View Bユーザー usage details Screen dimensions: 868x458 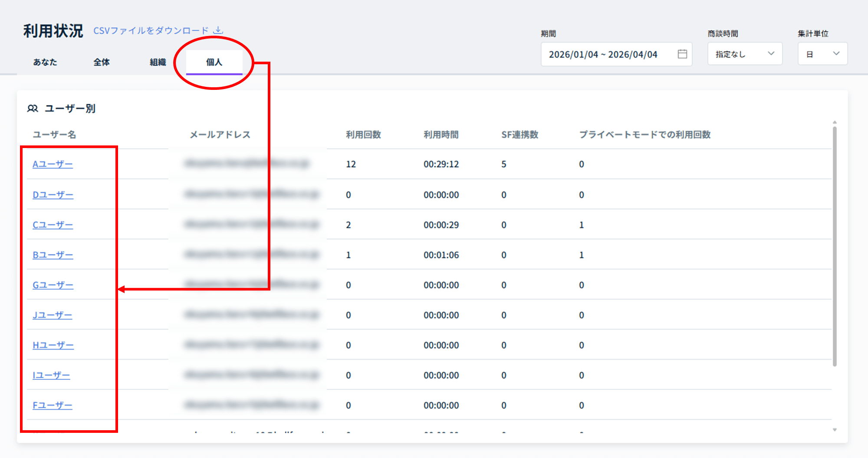point(53,255)
